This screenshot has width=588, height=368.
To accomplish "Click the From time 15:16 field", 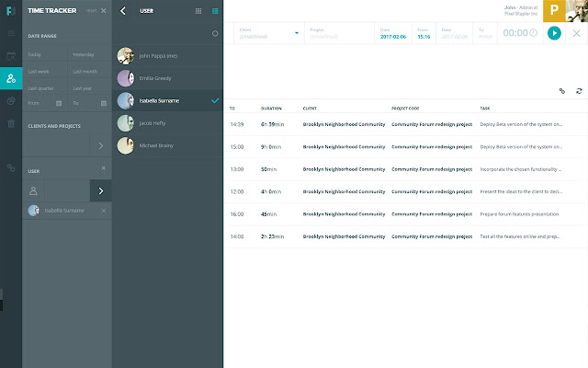I will coord(424,33).
